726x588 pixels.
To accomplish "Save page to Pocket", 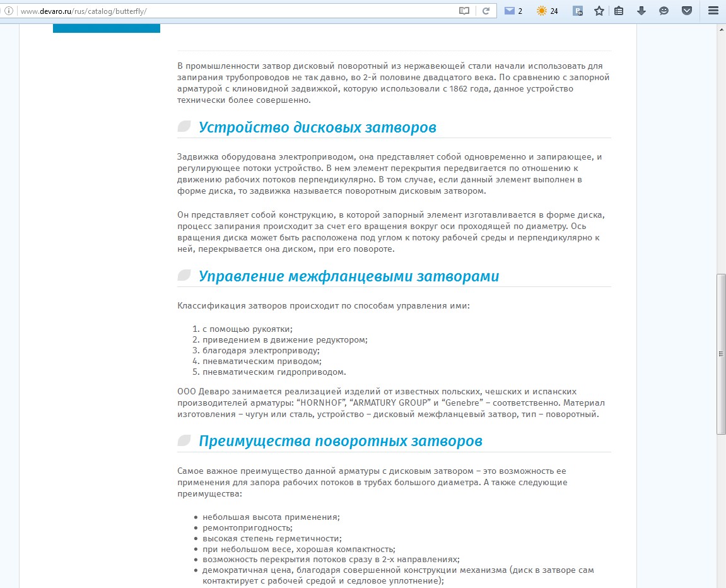I will (687, 11).
